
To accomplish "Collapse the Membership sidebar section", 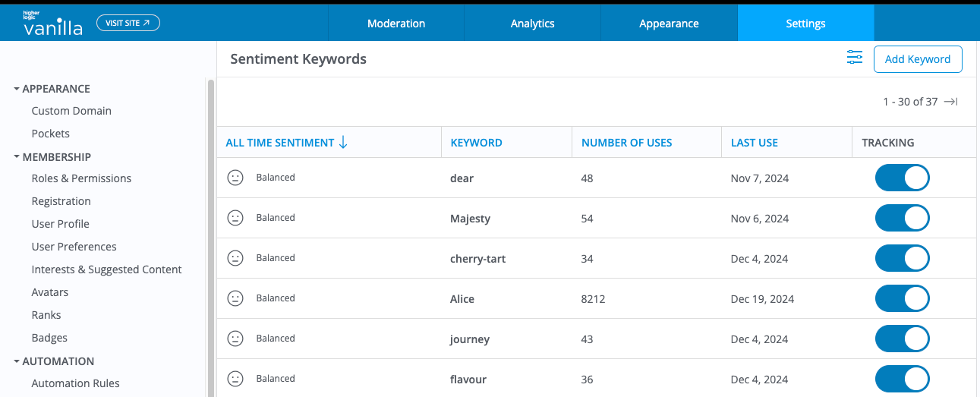I will (17, 157).
